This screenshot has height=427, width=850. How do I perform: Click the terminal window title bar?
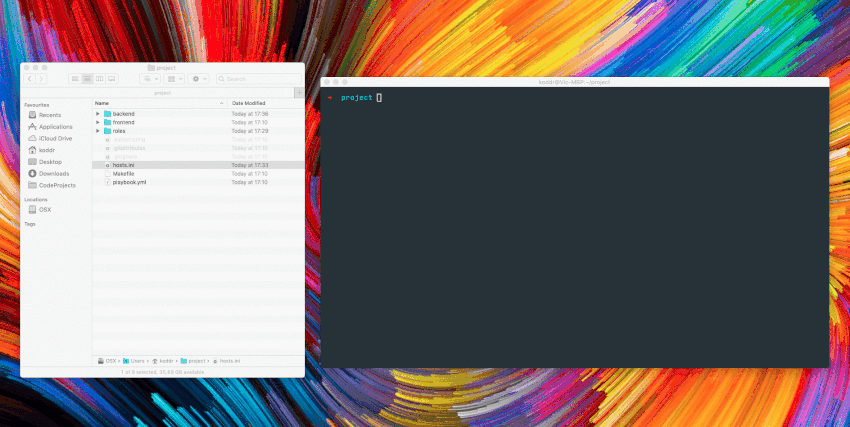575,82
